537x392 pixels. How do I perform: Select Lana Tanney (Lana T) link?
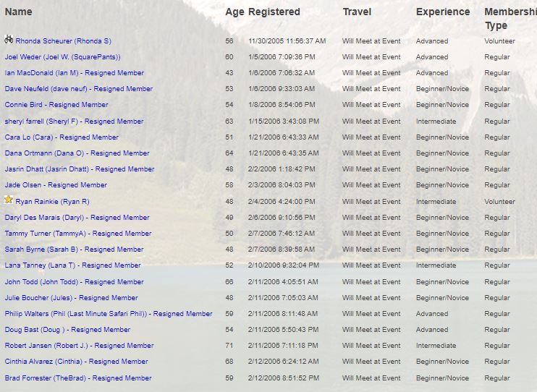coord(72,265)
